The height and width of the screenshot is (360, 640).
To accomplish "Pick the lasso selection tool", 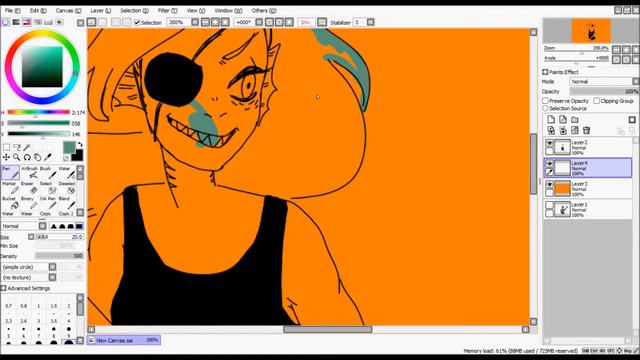I will (17, 147).
